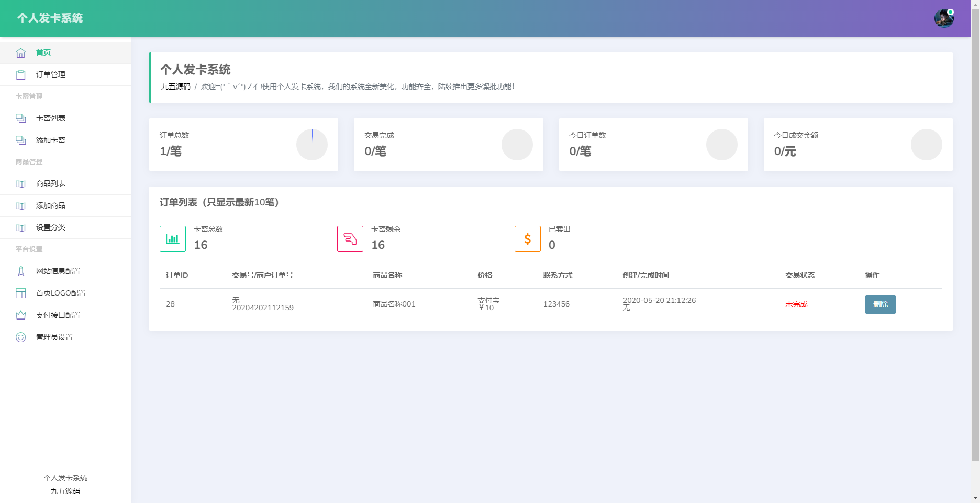This screenshot has width=980, height=503.
Task: Click the 订单管理 clipboard icon
Action: click(20, 74)
